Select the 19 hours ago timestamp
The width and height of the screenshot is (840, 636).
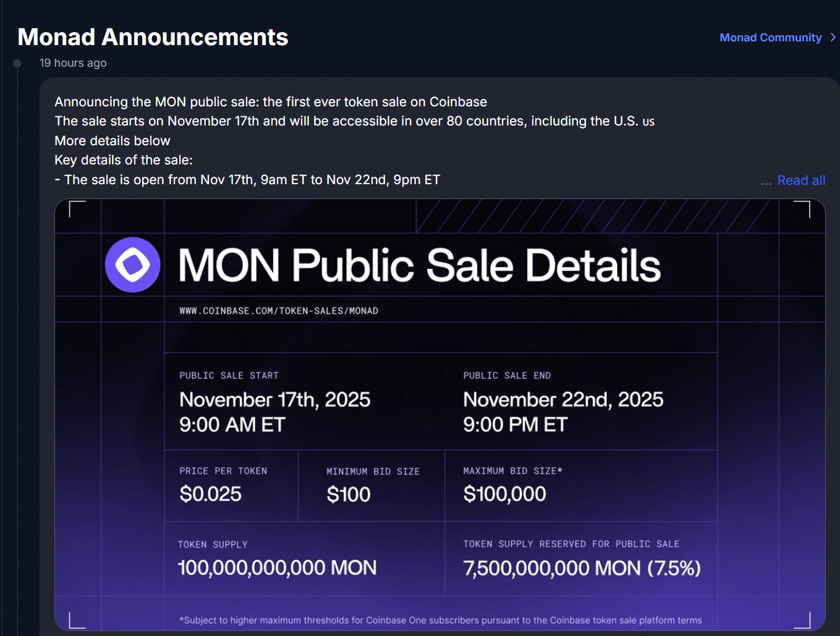click(x=73, y=62)
